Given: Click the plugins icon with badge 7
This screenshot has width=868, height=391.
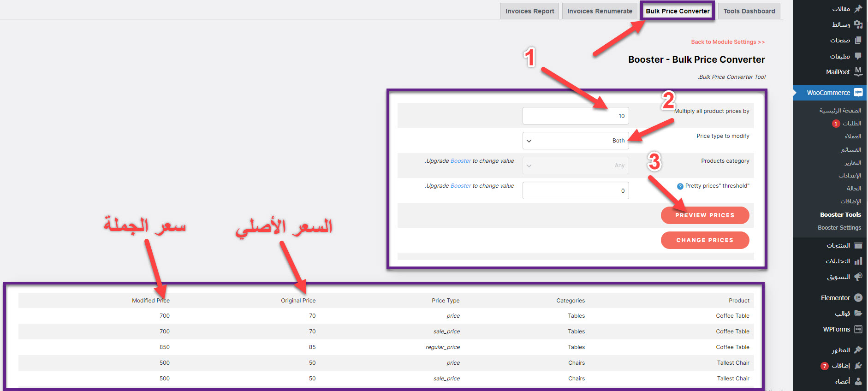Looking at the screenshot, I should [858, 366].
